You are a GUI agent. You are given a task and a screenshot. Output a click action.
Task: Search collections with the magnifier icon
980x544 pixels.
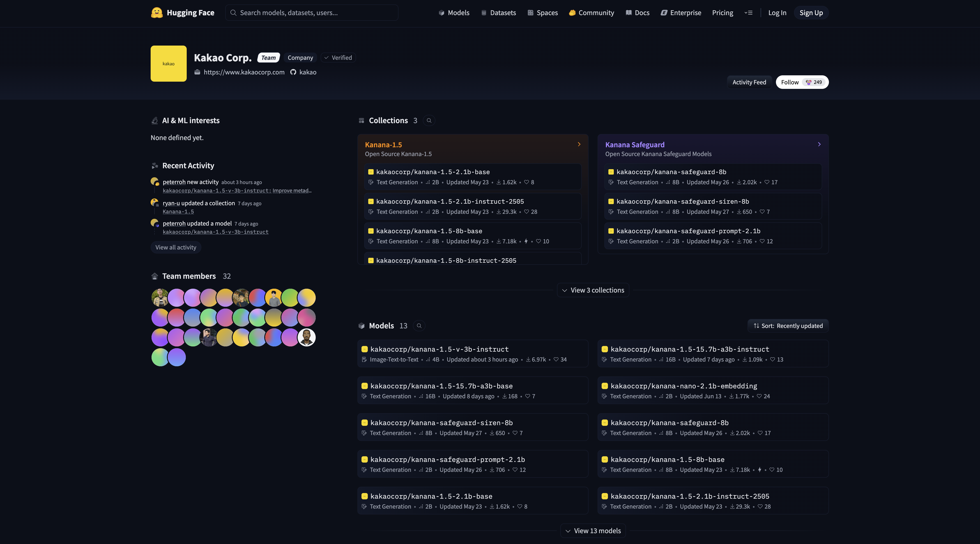pyautogui.click(x=429, y=121)
